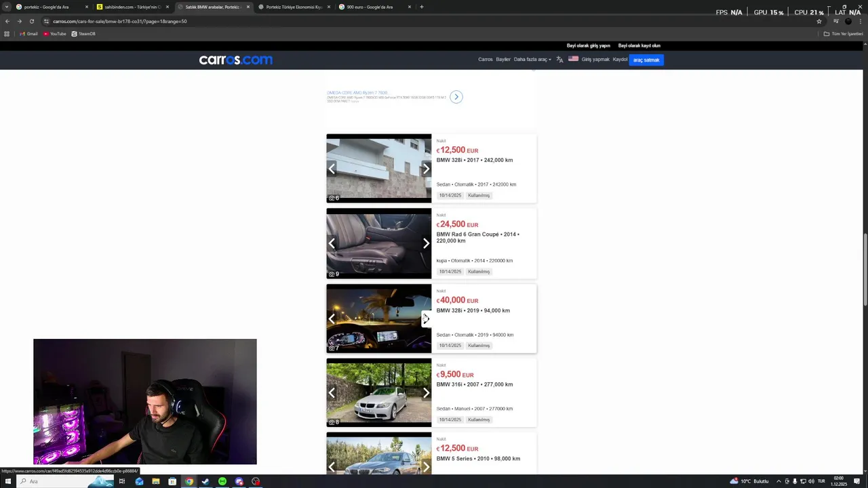Image resolution: width=868 pixels, height=488 pixels.
Task: Open the weather '10°C Bulutlu' tray widget
Action: point(749,481)
